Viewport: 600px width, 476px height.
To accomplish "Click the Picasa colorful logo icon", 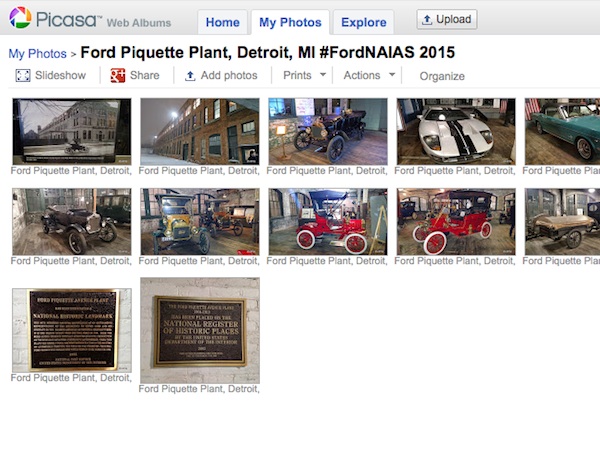I will [20, 18].
